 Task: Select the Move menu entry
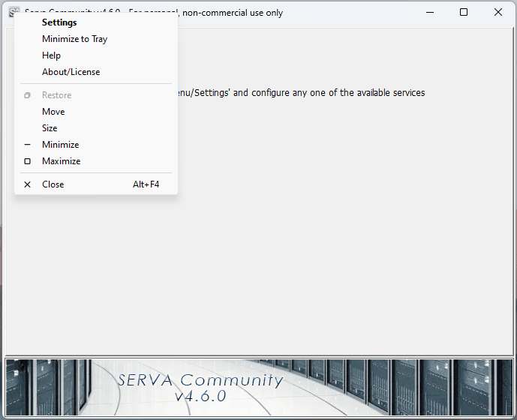click(x=53, y=112)
